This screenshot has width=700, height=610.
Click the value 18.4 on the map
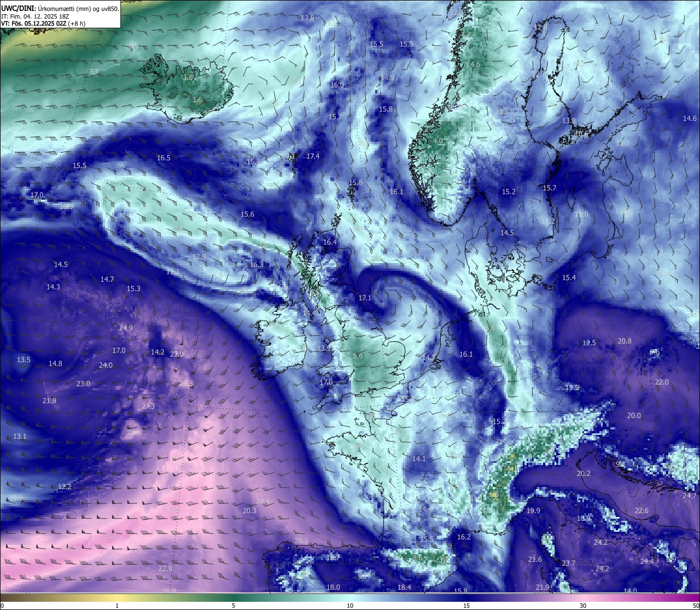404,588
